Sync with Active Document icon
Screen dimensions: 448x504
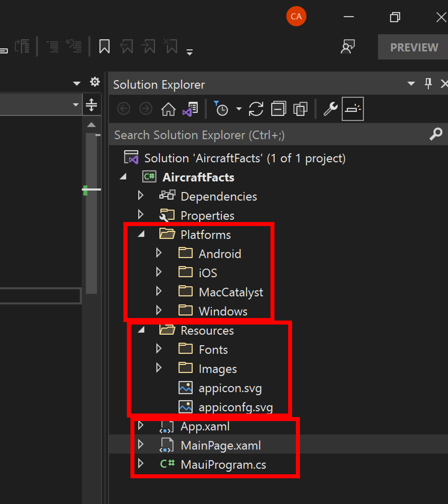[256, 109]
